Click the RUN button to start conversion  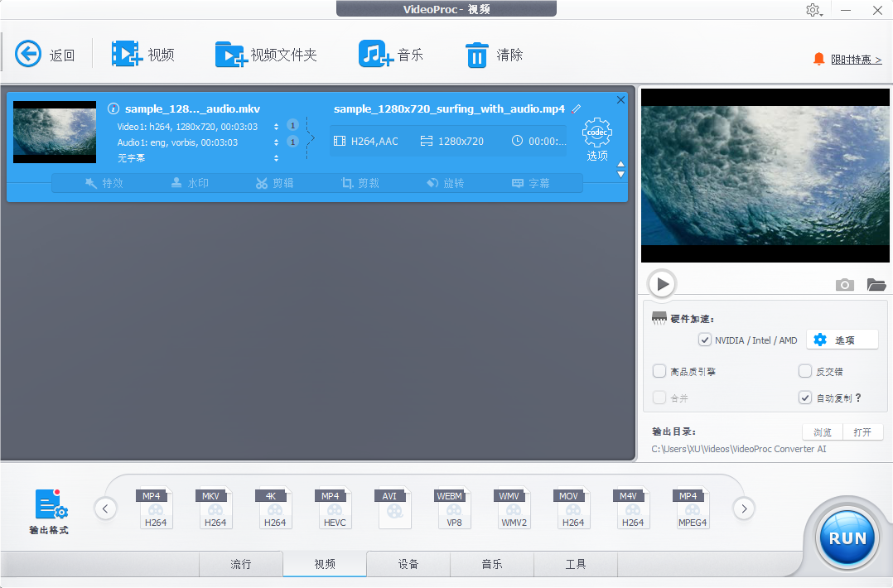846,537
